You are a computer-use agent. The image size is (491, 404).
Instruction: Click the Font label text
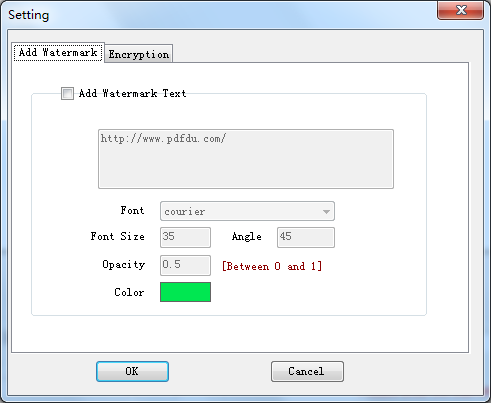point(132,210)
